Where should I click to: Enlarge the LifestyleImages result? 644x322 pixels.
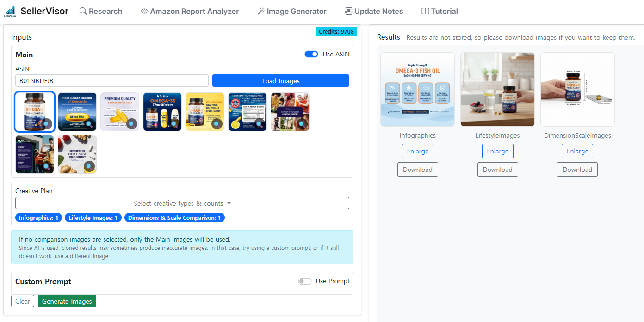497,151
